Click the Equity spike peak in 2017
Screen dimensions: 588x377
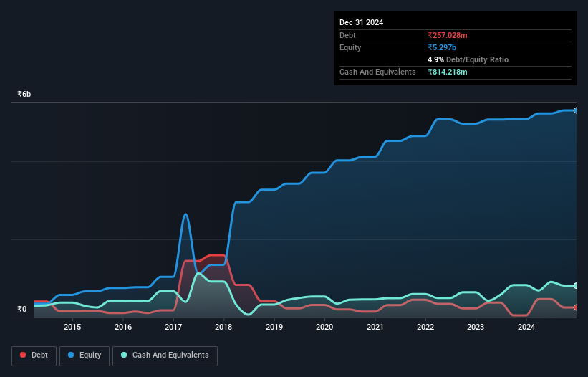(x=185, y=214)
